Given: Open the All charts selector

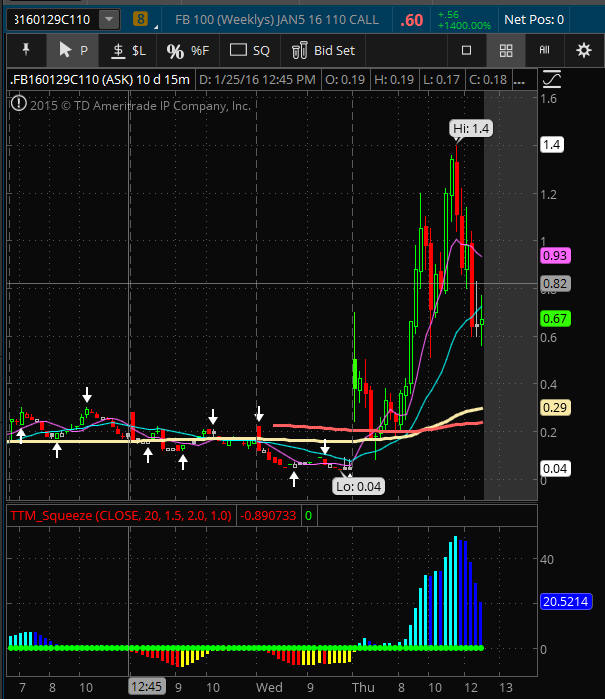Looking at the screenshot, I should (x=544, y=50).
